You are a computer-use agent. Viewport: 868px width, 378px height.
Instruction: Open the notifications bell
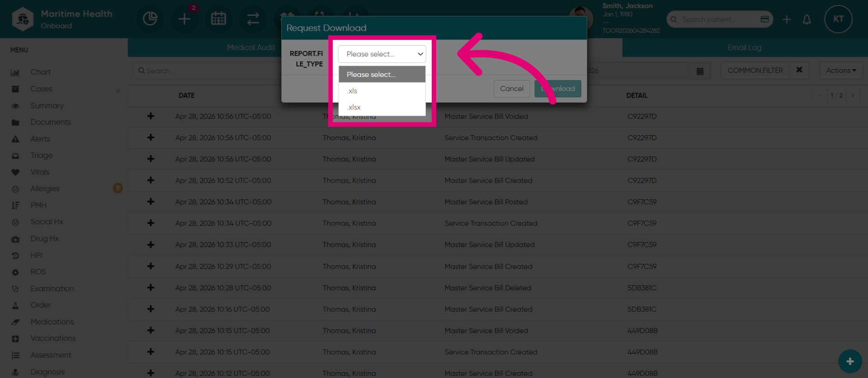[807, 19]
